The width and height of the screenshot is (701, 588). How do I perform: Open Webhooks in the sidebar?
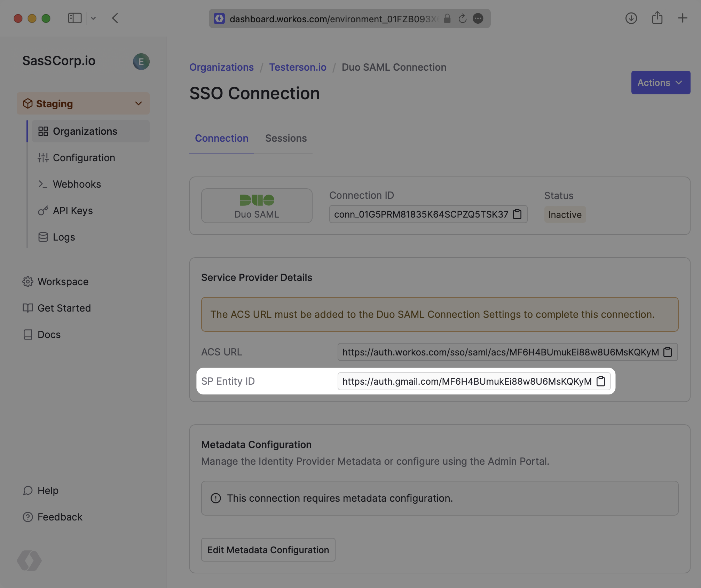77,184
